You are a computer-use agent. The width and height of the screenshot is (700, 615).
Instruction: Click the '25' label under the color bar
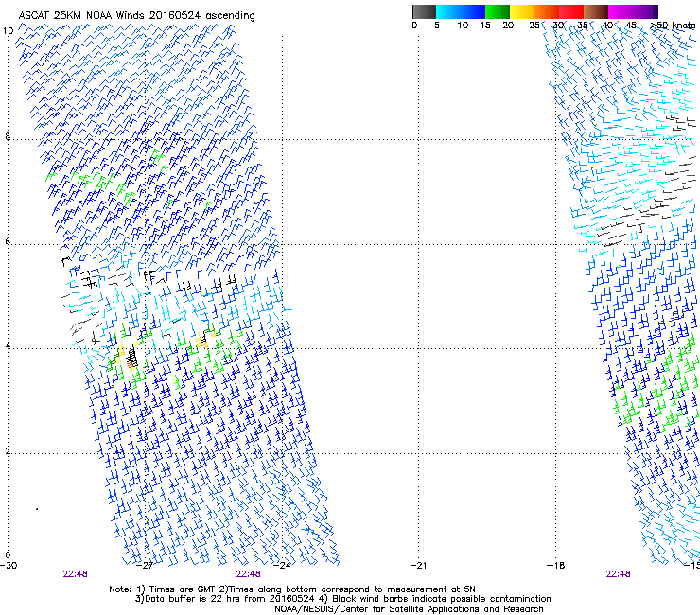coord(534,26)
